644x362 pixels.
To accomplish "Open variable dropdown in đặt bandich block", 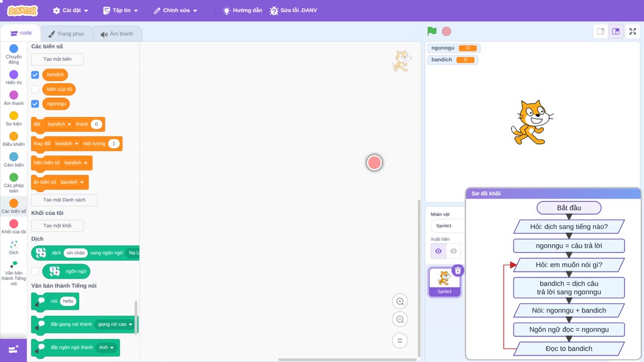I will pos(59,124).
